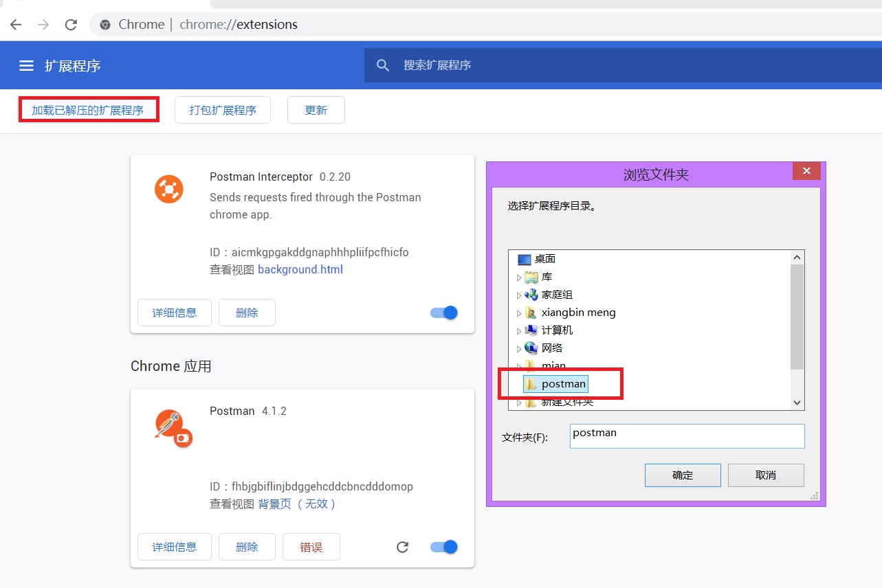882x588 pixels.
Task: Click the folder name input field
Action: [x=687, y=436]
